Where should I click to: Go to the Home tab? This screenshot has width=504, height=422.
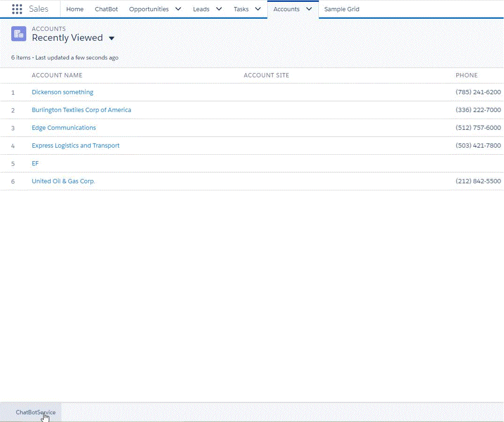(x=75, y=9)
